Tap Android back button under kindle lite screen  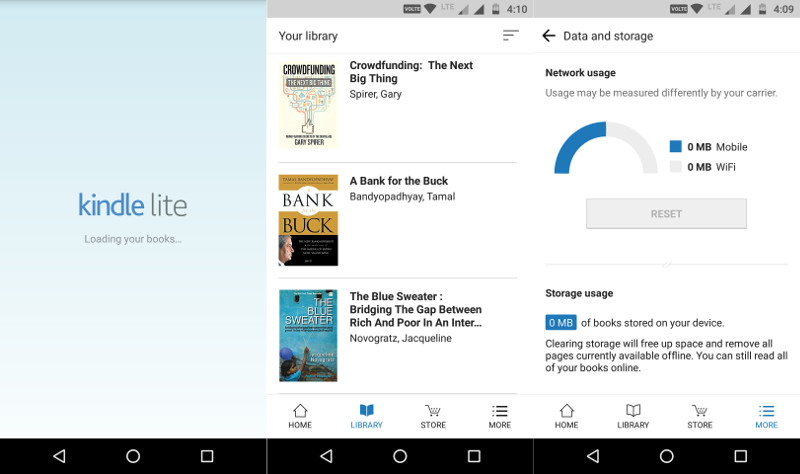click(x=59, y=456)
